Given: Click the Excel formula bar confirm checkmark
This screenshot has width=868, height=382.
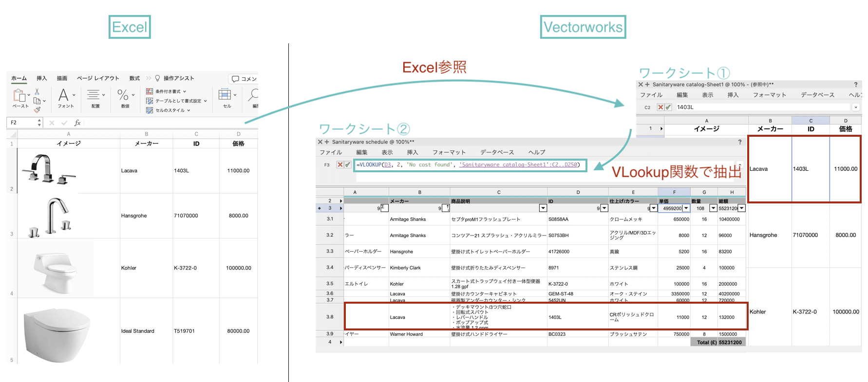Looking at the screenshot, I should [x=63, y=123].
